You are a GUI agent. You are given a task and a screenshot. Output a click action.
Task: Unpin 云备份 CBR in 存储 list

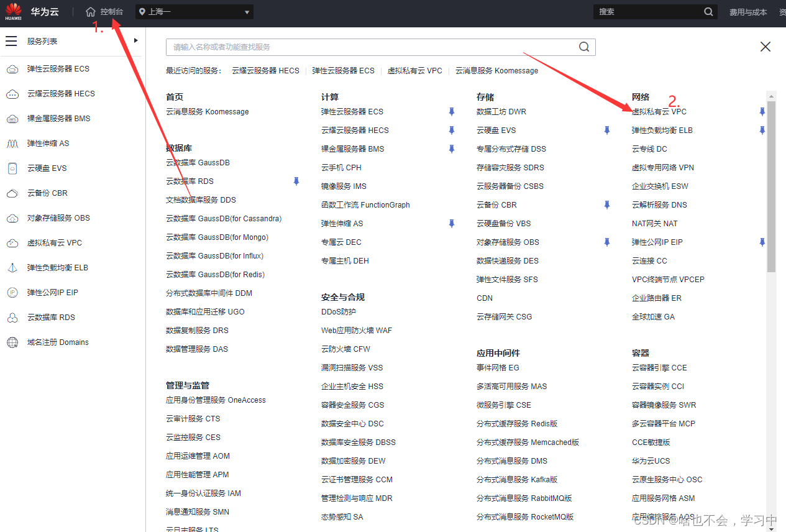pyautogui.click(x=607, y=204)
